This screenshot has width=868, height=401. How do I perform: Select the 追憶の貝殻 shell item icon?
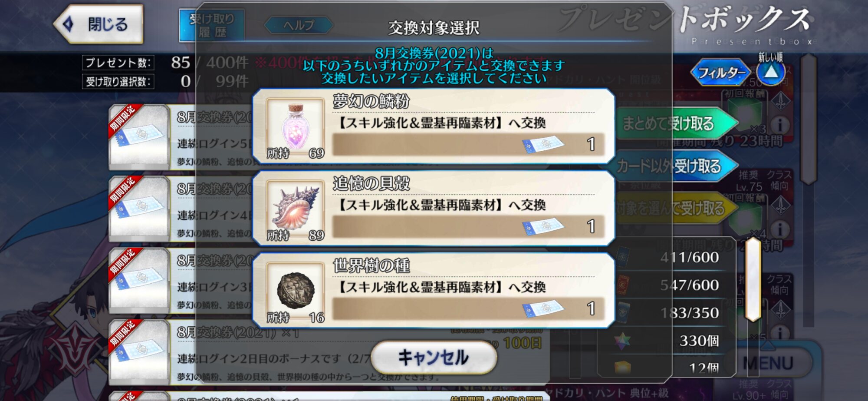pyautogui.click(x=295, y=209)
